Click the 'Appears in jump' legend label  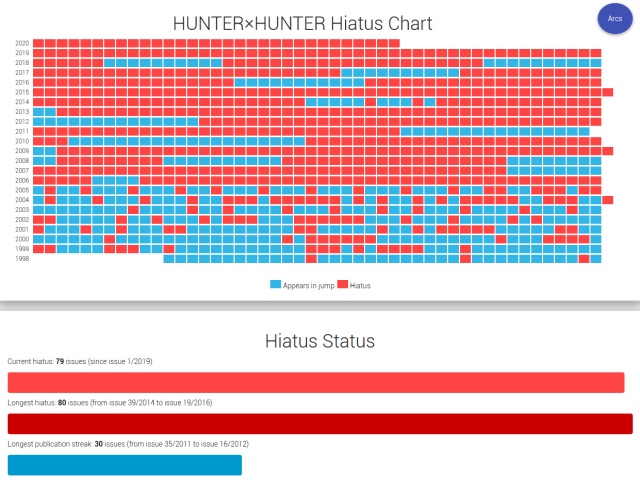308,286
